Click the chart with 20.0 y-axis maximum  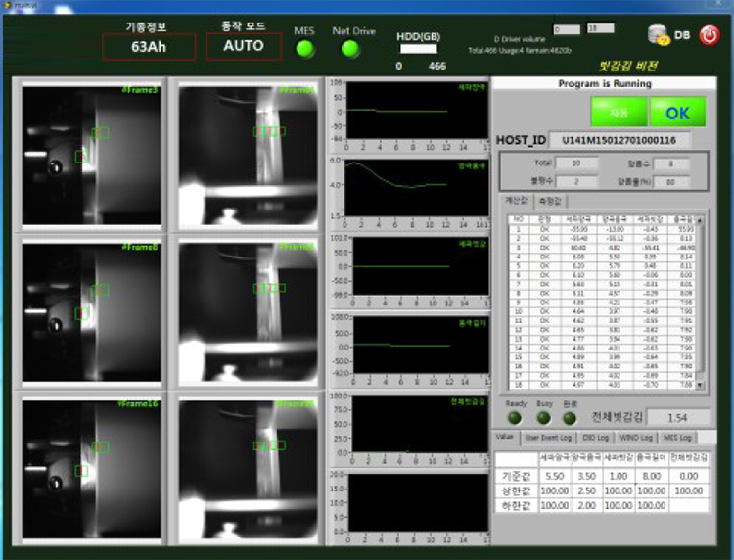click(418, 502)
